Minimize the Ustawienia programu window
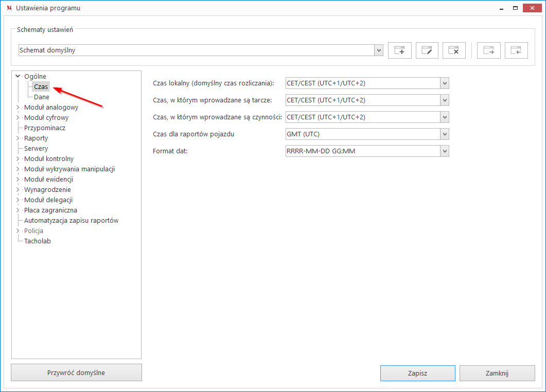Screen dimensions: 546x392 (501, 8)
